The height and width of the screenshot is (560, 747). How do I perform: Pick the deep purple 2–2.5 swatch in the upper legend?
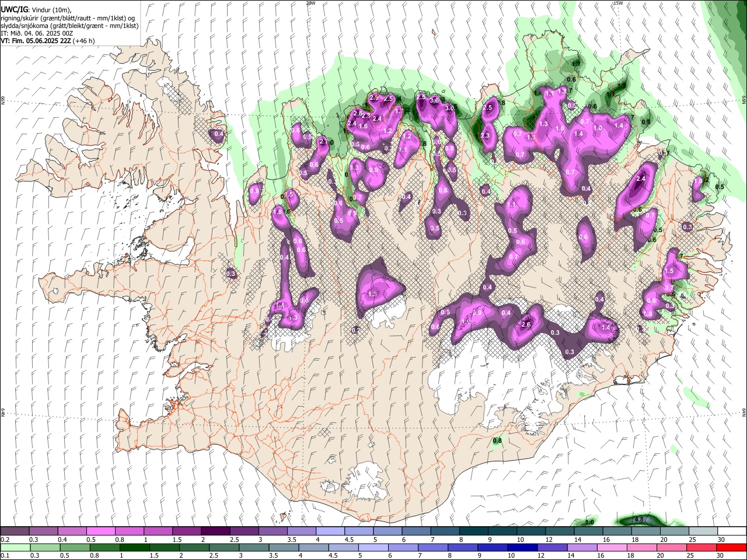pos(215,531)
